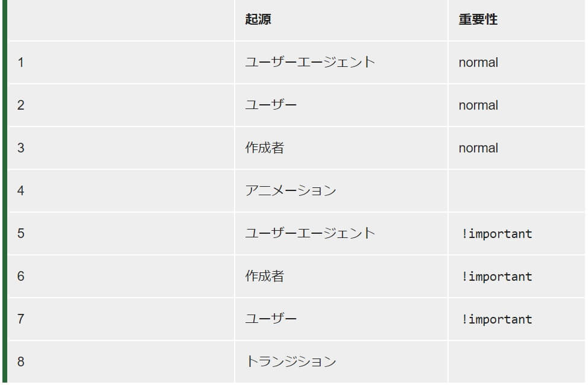Select ユーザー cell in row 7

click(271, 319)
